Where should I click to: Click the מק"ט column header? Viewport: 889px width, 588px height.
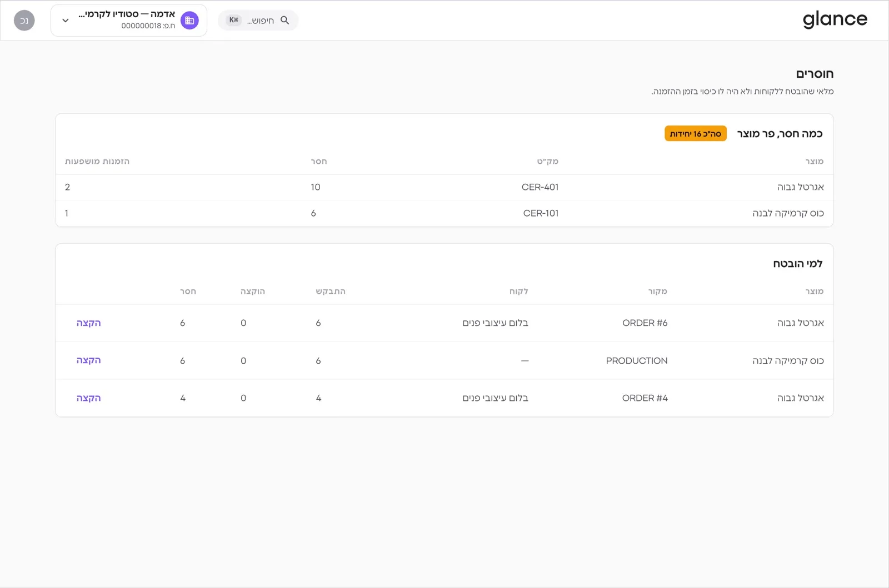click(x=548, y=161)
